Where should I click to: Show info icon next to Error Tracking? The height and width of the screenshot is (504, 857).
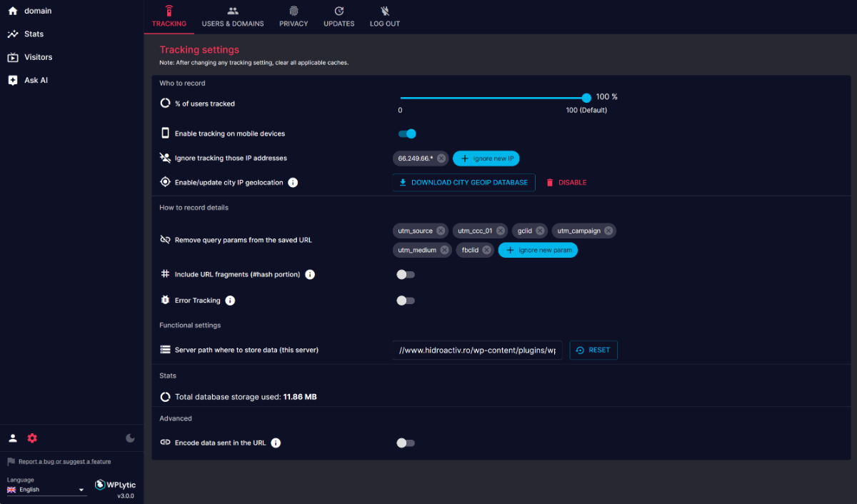[x=230, y=301]
